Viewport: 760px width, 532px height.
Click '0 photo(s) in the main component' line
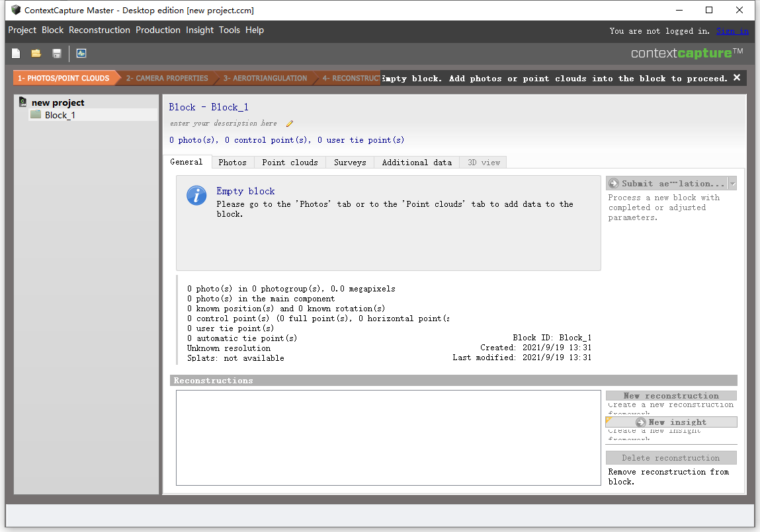[261, 299]
